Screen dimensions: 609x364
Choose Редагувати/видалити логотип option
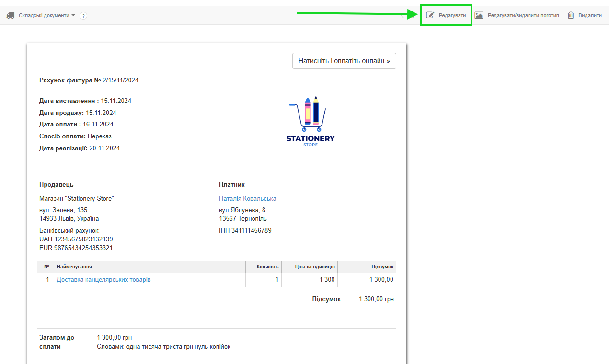[x=523, y=15]
